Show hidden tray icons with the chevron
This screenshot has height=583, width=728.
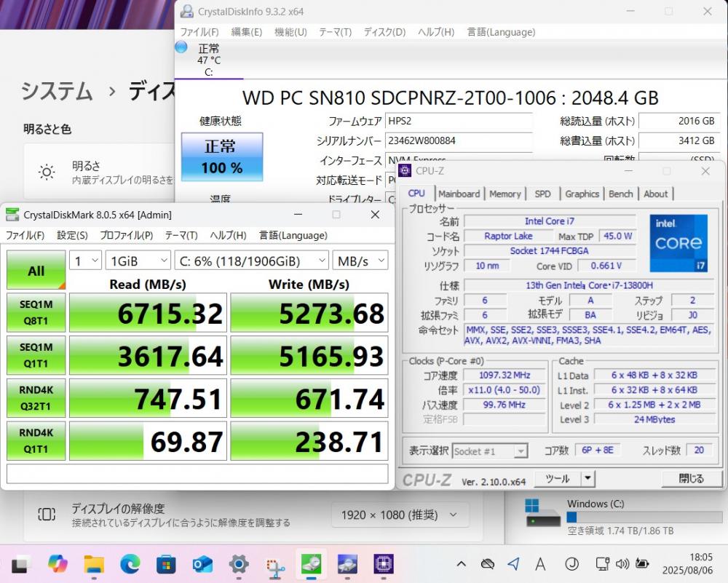461,564
